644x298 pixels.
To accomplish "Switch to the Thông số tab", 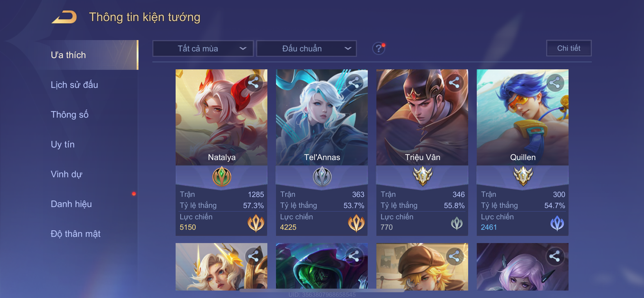I will [69, 114].
